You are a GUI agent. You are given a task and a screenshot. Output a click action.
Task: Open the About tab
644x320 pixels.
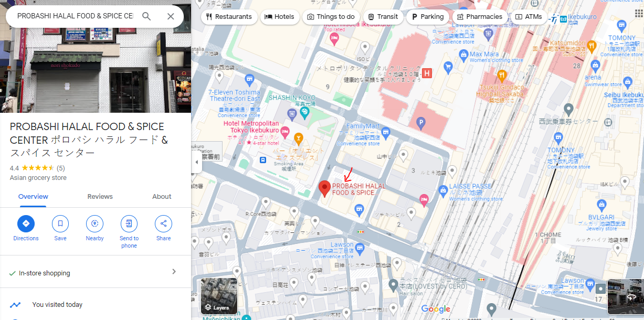[x=162, y=197]
